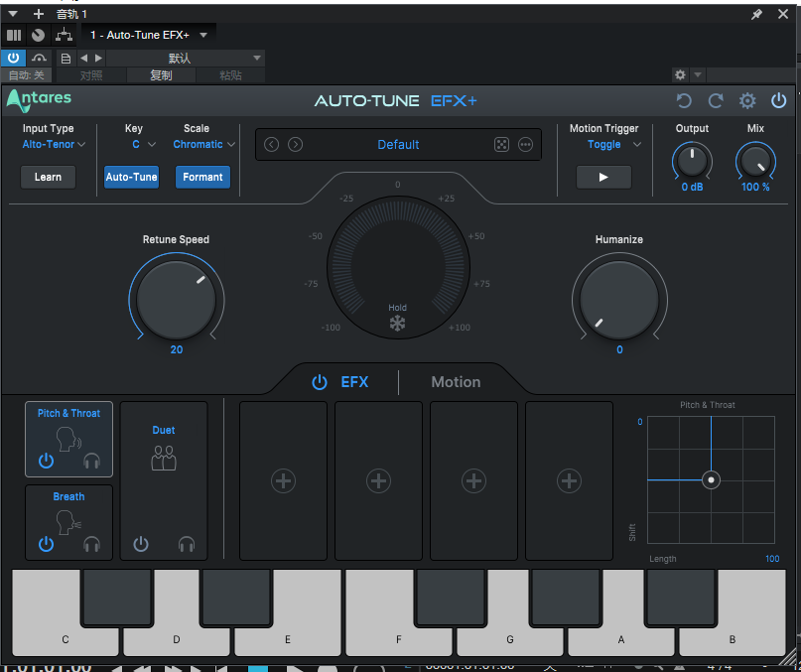
Task: Toggle the Duet effect power button
Action: coord(141,544)
